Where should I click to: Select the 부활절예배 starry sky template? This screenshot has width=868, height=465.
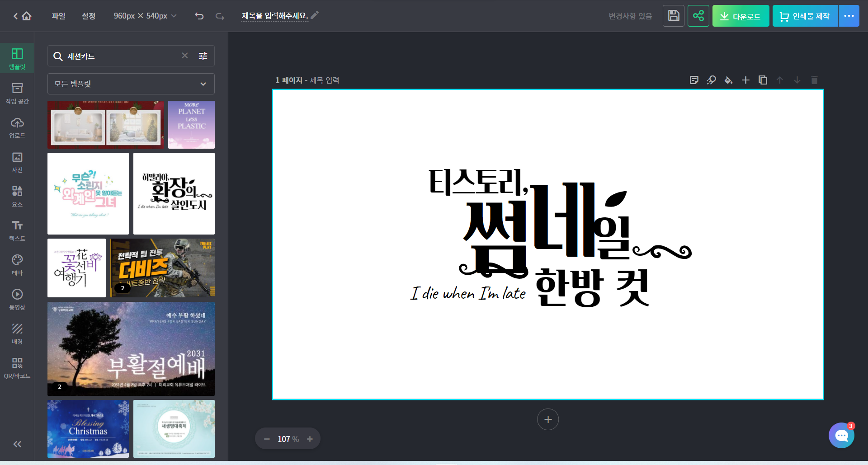tap(131, 349)
